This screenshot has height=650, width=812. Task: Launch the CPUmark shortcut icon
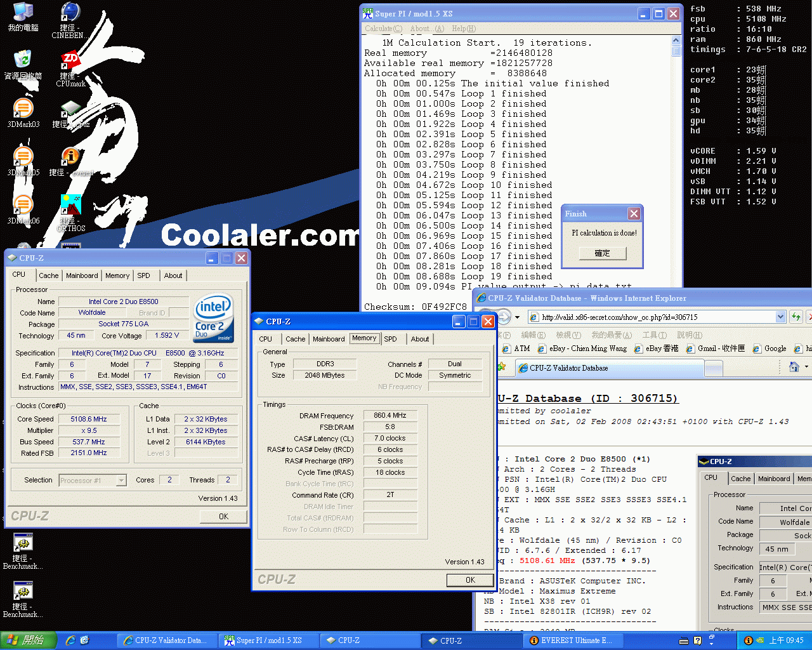pyautogui.click(x=70, y=69)
